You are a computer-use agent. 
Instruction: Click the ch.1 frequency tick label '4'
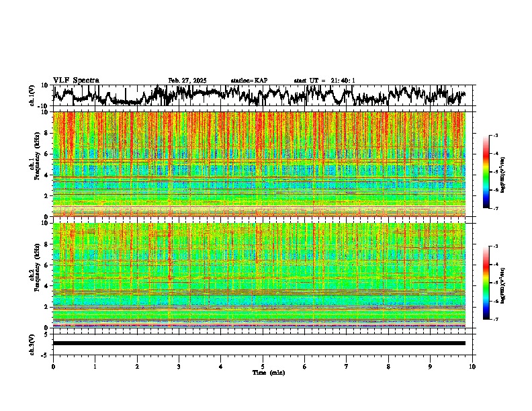point(46,175)
